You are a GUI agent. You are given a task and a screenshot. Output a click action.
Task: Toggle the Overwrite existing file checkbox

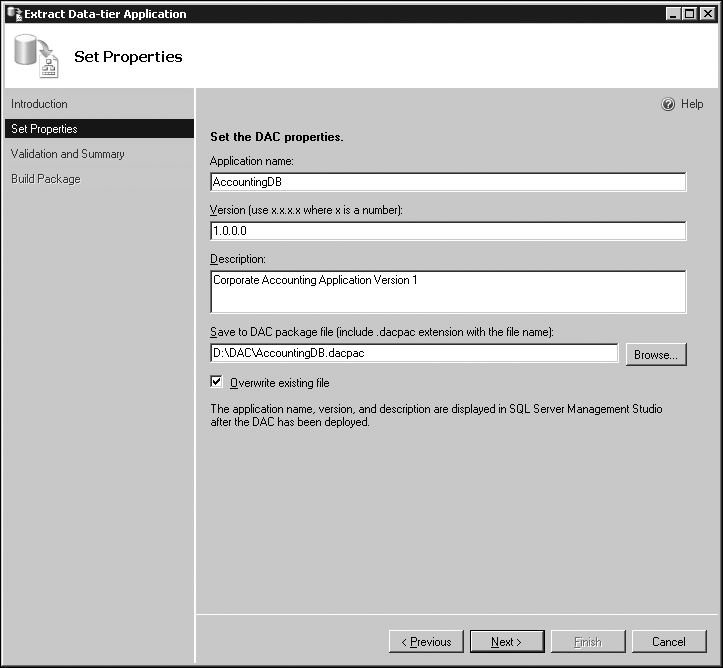point(216,382)
